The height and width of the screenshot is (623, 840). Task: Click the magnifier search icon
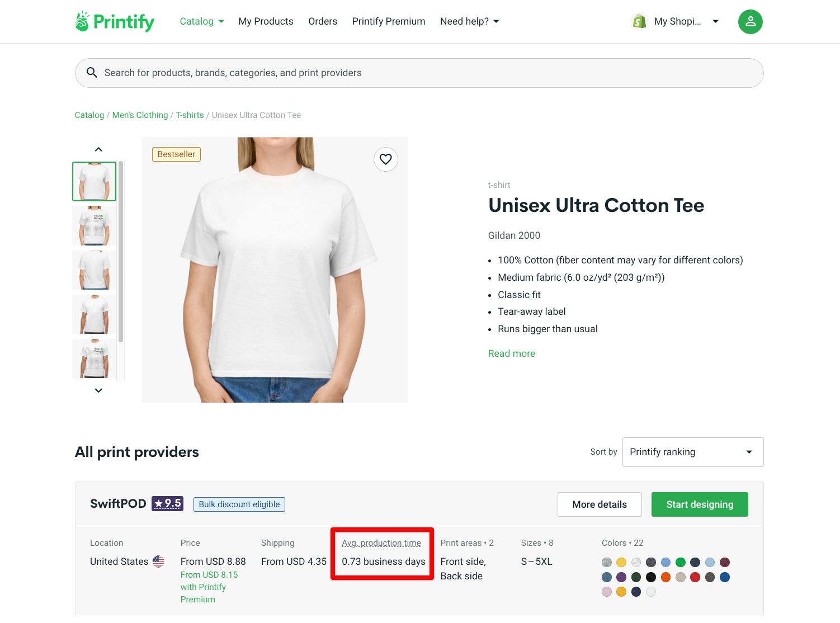92,73
